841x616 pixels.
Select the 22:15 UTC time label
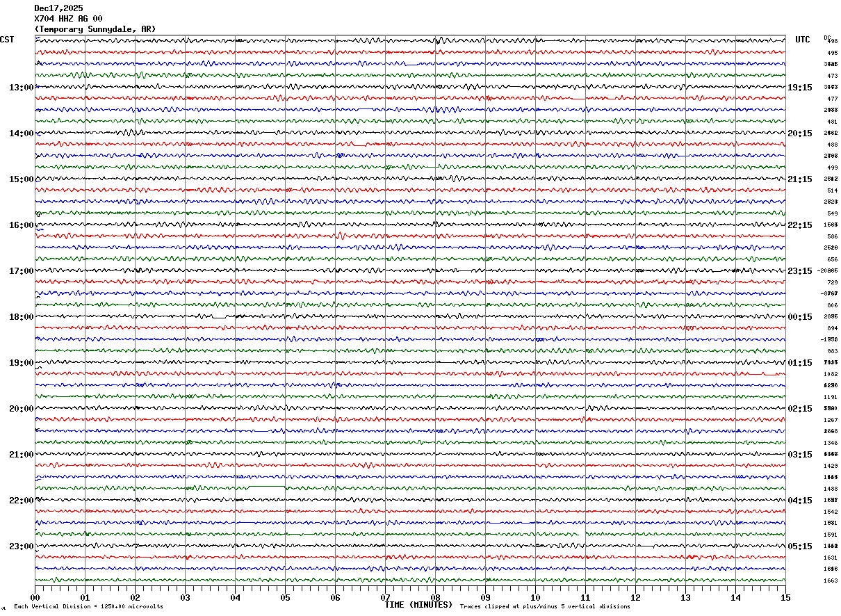pos(799,225)
